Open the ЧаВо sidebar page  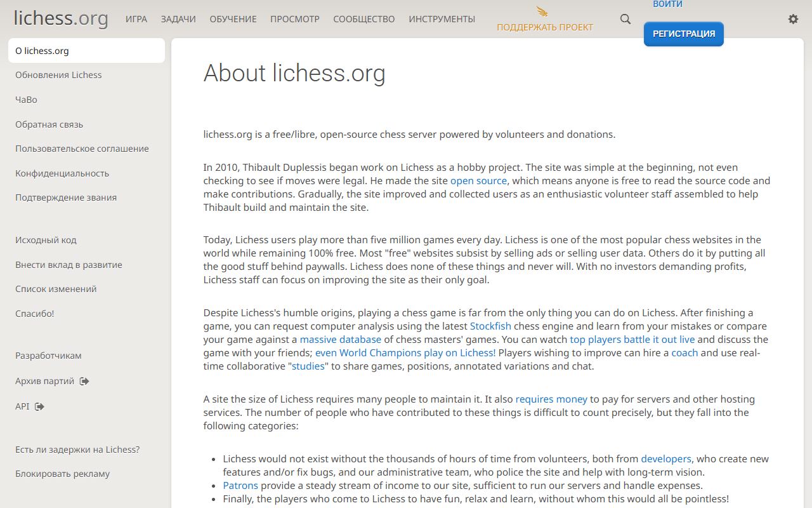point(26,100)
